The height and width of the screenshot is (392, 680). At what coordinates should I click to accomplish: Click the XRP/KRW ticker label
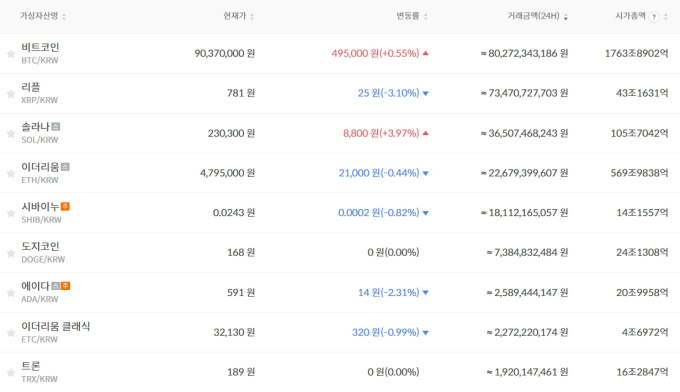pos(39,100)
